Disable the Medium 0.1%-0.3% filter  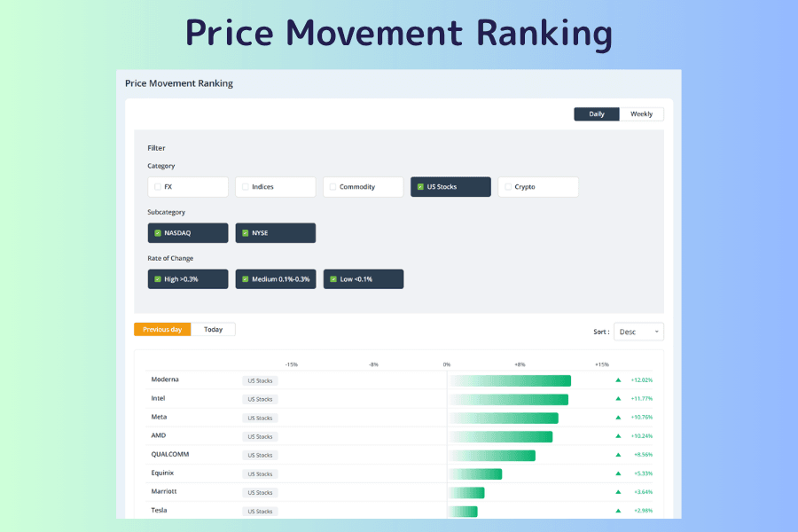click(x=276, y=279)
